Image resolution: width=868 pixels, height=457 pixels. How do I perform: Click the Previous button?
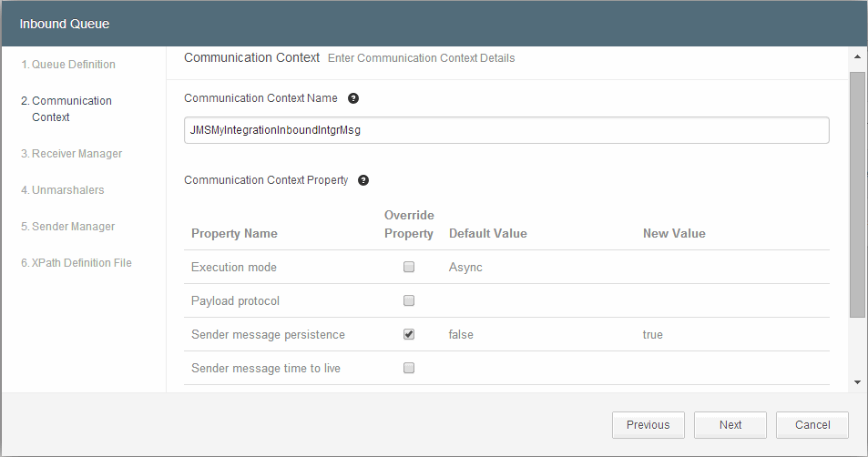pyautogui.click(x=648, y=425)
